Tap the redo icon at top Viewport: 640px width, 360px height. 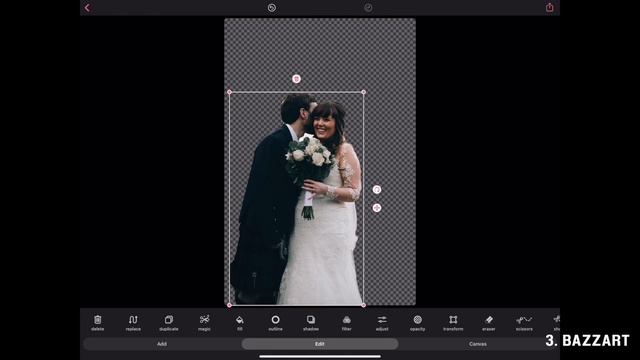368,8
